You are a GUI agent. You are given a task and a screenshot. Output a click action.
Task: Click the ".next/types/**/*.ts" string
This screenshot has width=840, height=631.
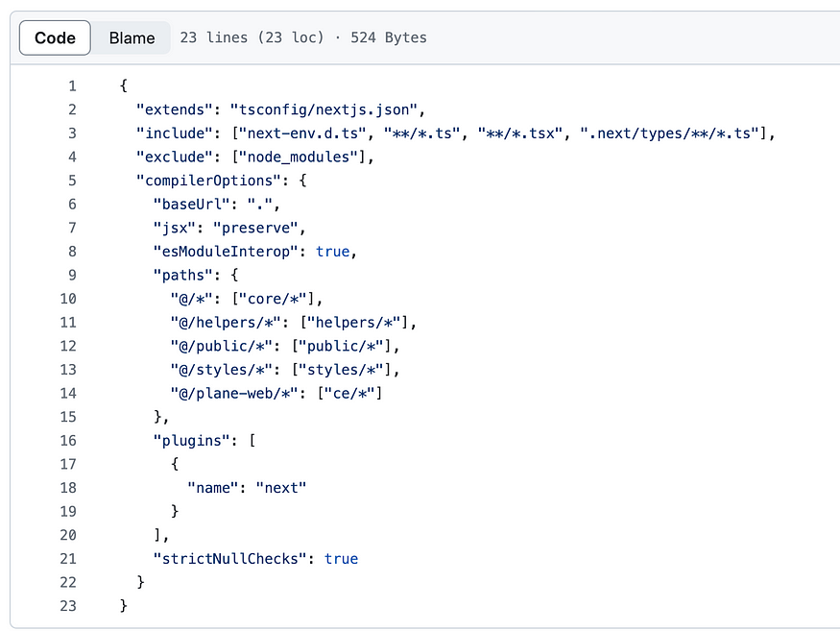tap(670, 133)
